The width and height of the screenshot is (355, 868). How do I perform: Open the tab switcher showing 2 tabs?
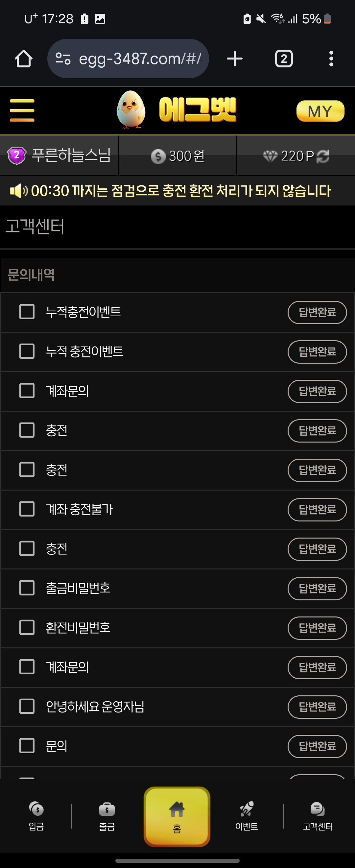[x=284, y=59]
